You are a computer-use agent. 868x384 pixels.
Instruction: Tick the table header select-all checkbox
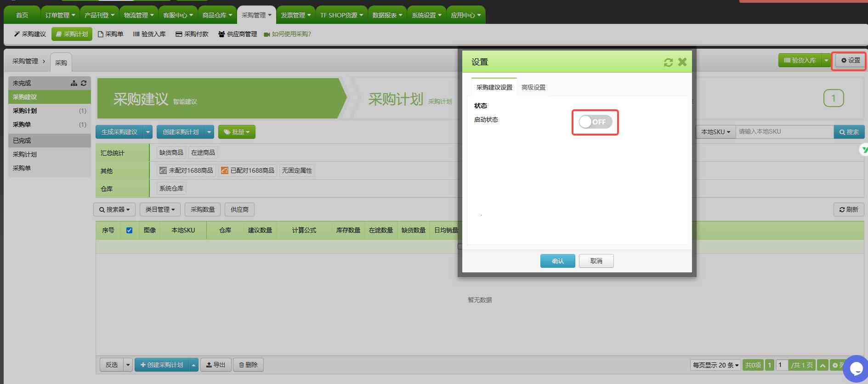[129, 230]
